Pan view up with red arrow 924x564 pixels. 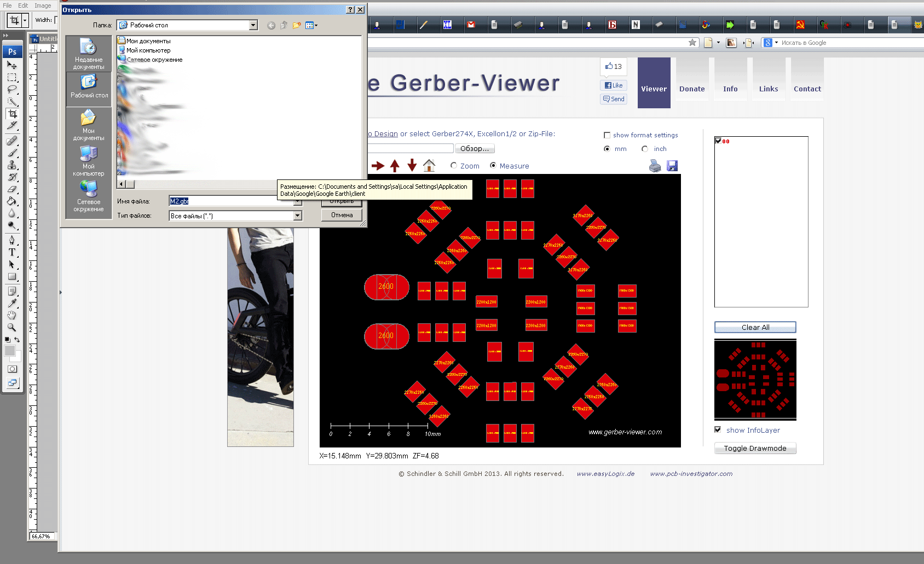click(x=395, y=165)
